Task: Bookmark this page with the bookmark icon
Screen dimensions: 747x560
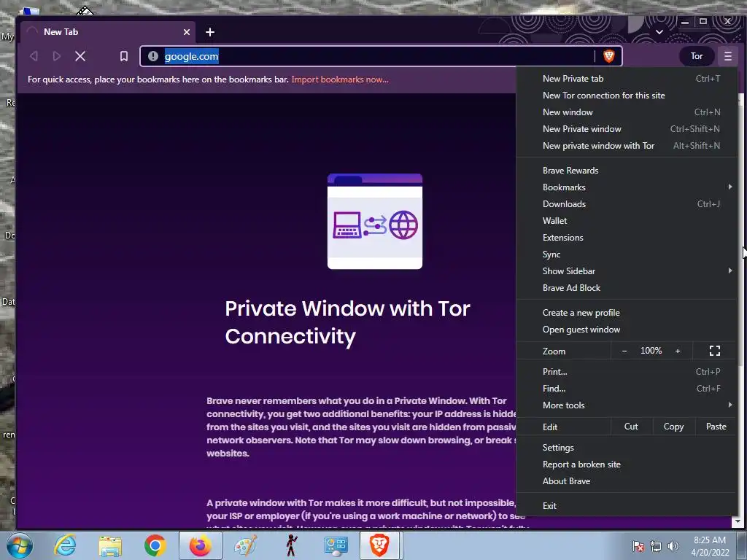Action: pos(124,56)
